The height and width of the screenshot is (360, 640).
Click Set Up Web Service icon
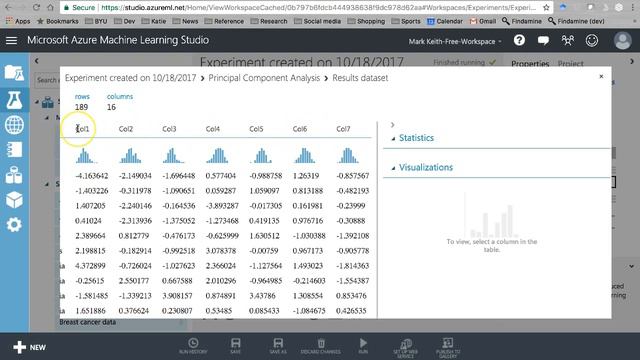point(405,348)
